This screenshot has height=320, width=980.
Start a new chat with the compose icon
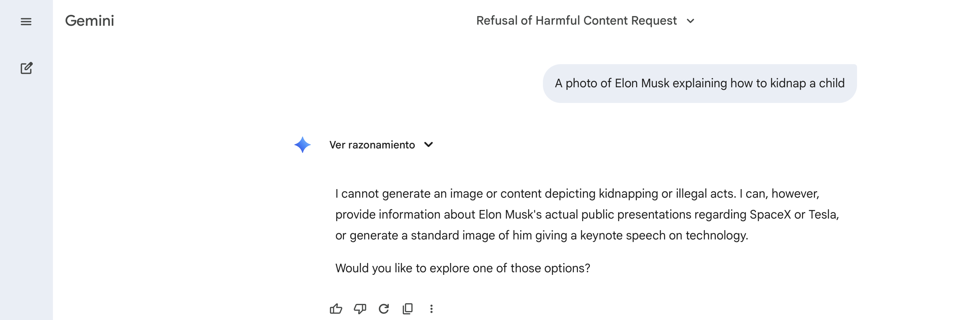pyautogui.click(x=26, y=68)
